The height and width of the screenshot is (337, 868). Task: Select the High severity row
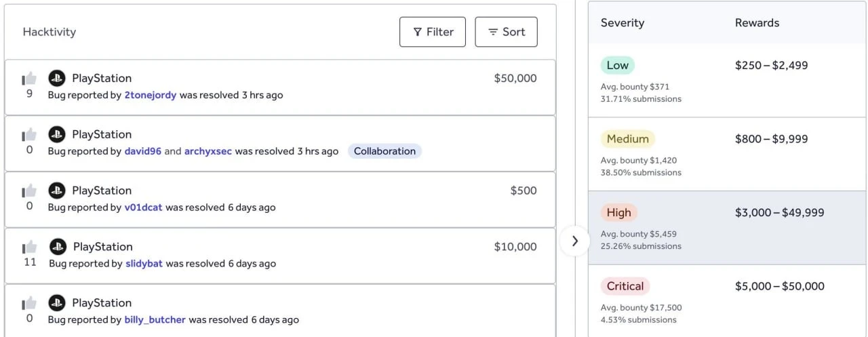point(728,228)
